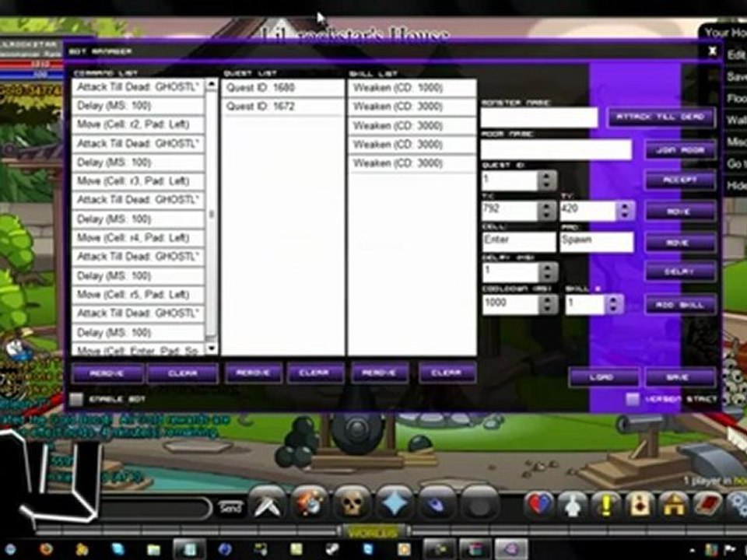This screenshot has width=747, height=560.
Task: Click inside the Monster Name field
Action: click(x=539, y=117)
